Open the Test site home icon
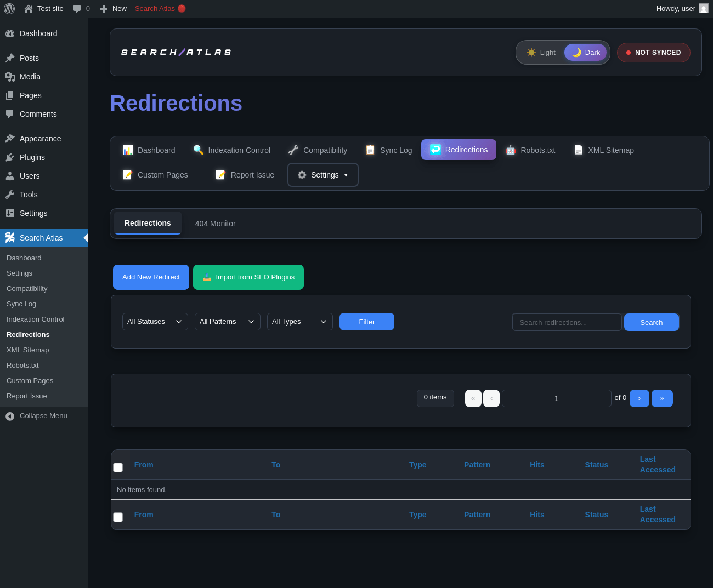Image resolution: width=713 pixels, height=588 pixels. click(29, 9)
